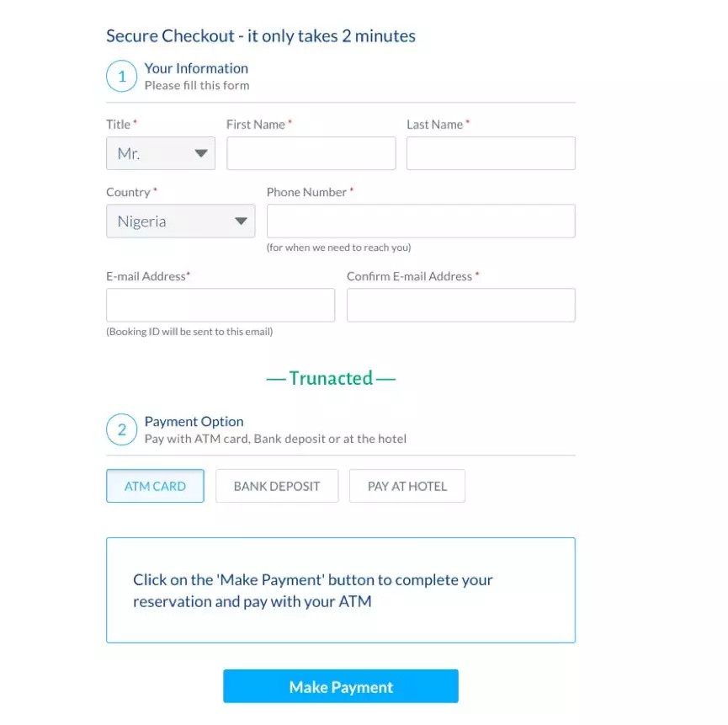Click into the Phone Number field
Viewport: 728px width, 725px height.
421,221
